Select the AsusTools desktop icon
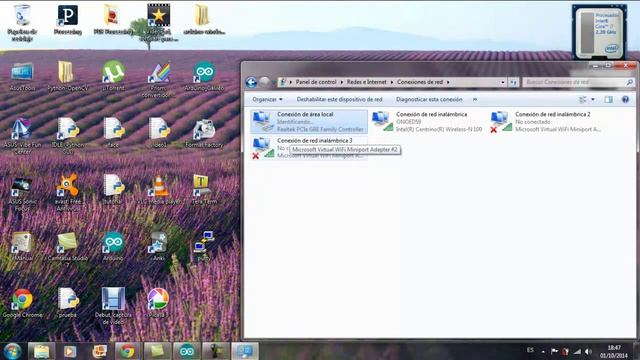The image size is (640, 360). click(x=22, y=76)
